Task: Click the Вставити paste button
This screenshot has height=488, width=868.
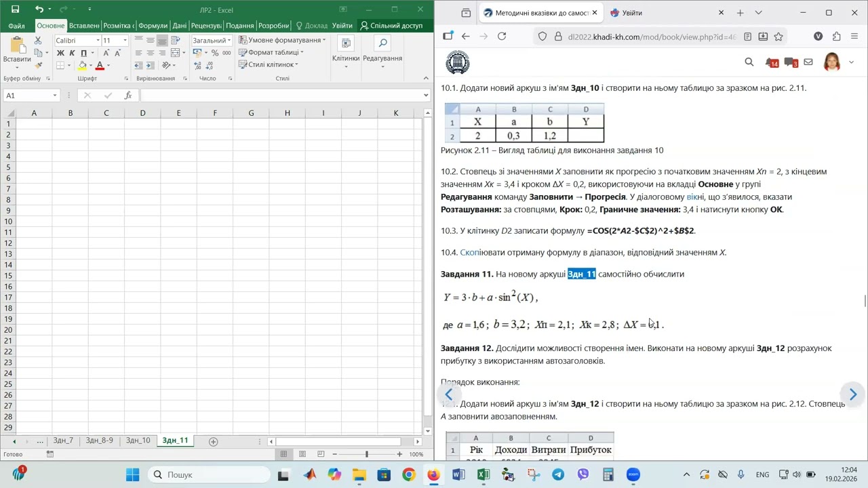Action: 17,50
